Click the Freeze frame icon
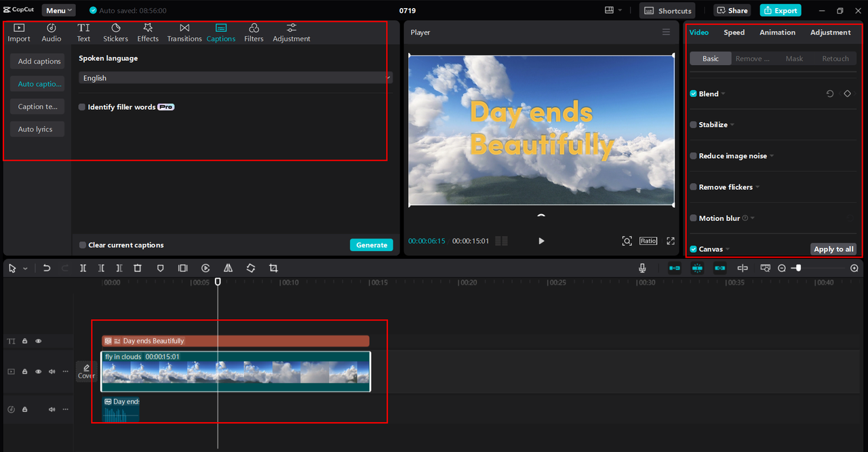The width and height of the screenshot is (868, 452). tap(182, 268)
